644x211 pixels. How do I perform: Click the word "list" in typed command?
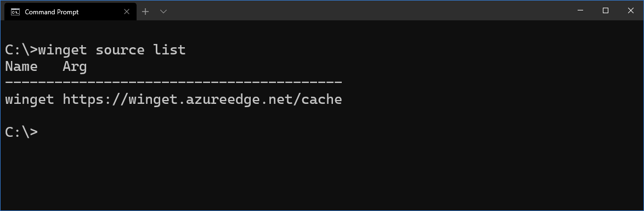(169, 50)
